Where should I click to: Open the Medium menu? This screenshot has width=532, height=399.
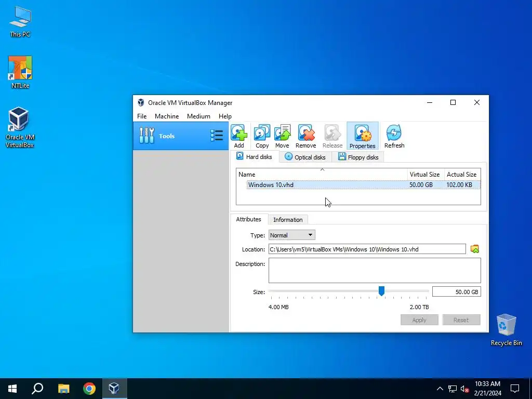coord(198,116)
